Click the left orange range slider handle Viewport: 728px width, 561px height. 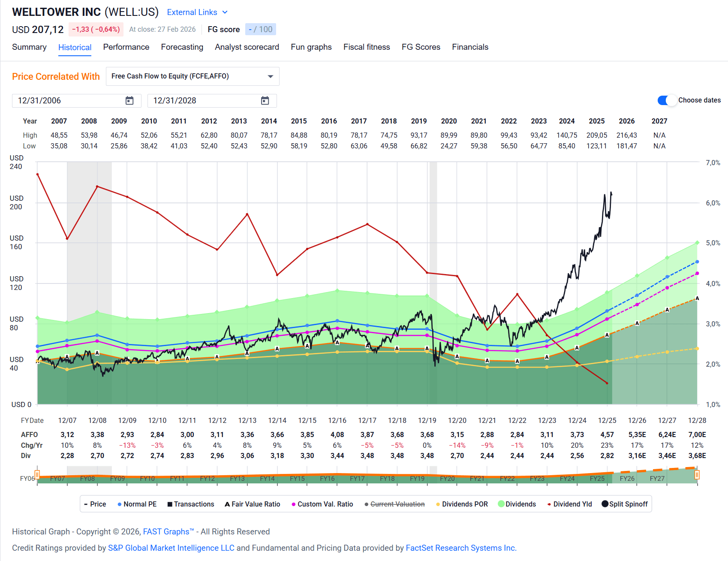pyautogui.click(x=38, y=474)
